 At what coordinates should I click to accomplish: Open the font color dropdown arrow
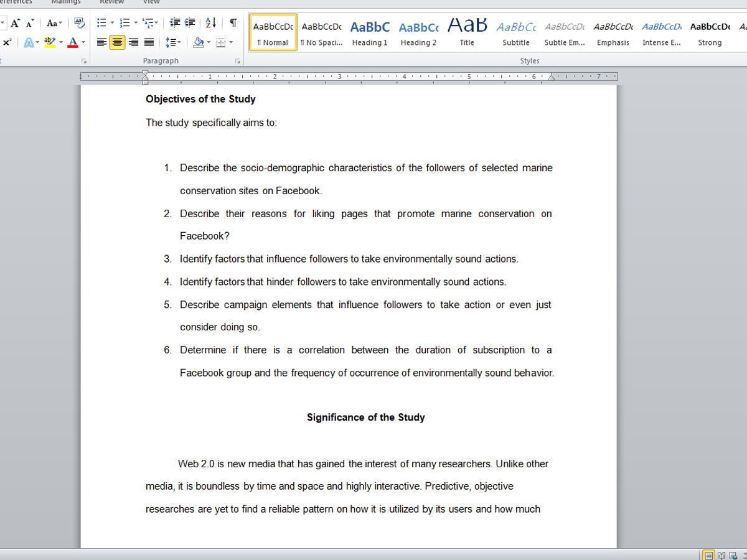tap(83, 42)
